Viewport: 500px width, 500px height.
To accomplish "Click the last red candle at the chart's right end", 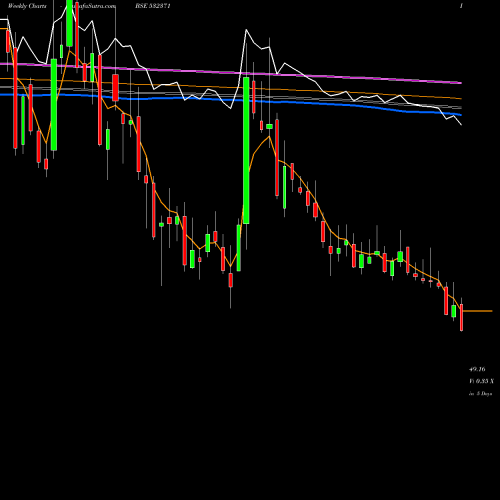I will 461,317.
